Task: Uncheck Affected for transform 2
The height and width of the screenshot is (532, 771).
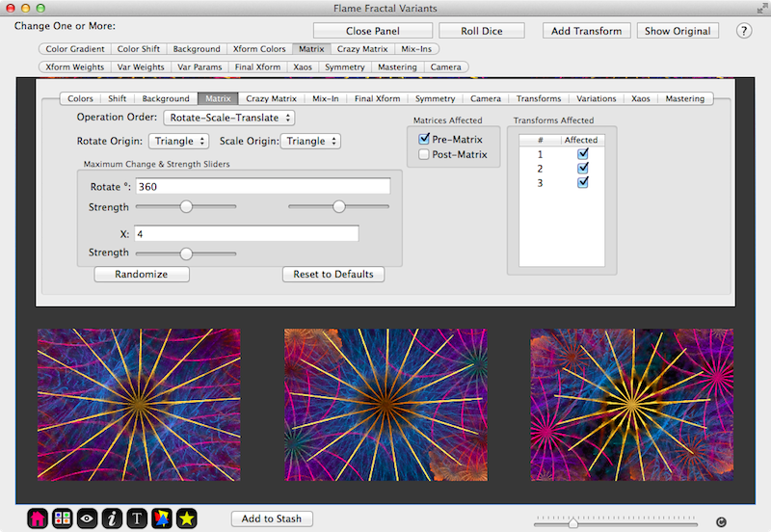Action: tap(583, 168)
